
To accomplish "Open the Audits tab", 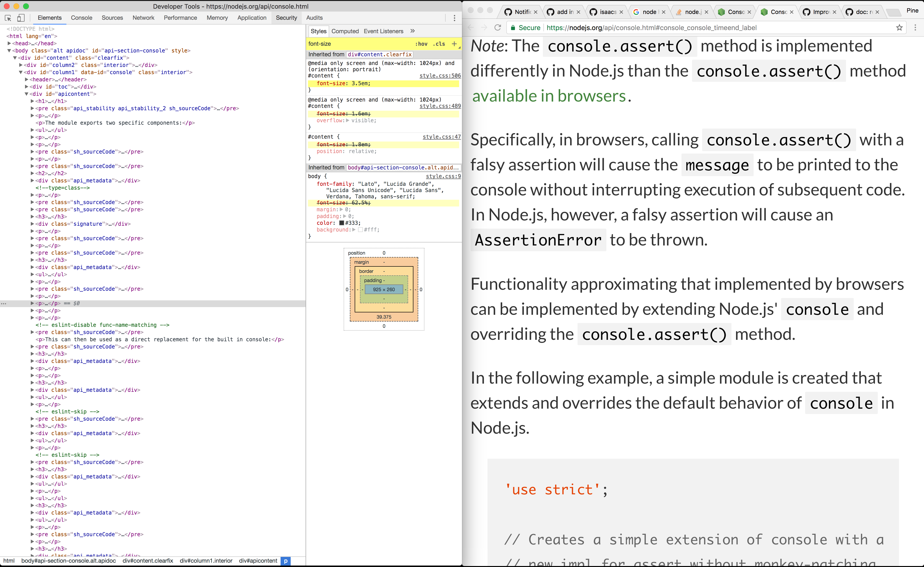I will pos(314,18).
